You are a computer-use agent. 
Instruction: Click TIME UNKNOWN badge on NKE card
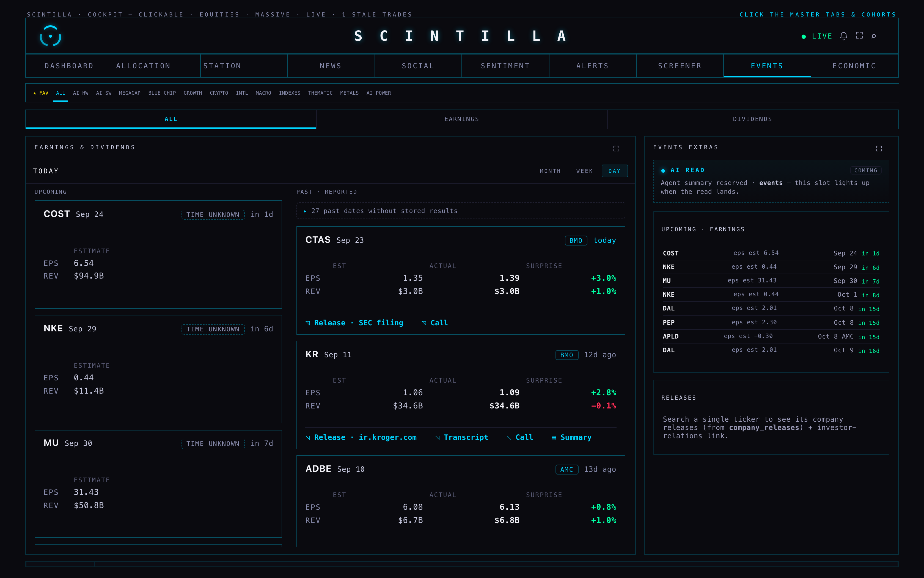pyautogui.click(x=213, y=329)
